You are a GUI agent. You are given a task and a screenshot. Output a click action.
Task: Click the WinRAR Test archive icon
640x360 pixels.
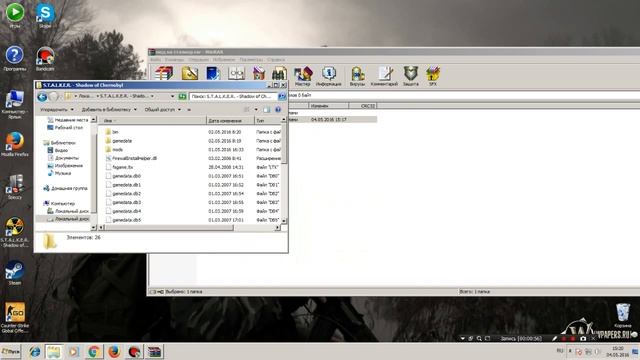click(213, 73)
